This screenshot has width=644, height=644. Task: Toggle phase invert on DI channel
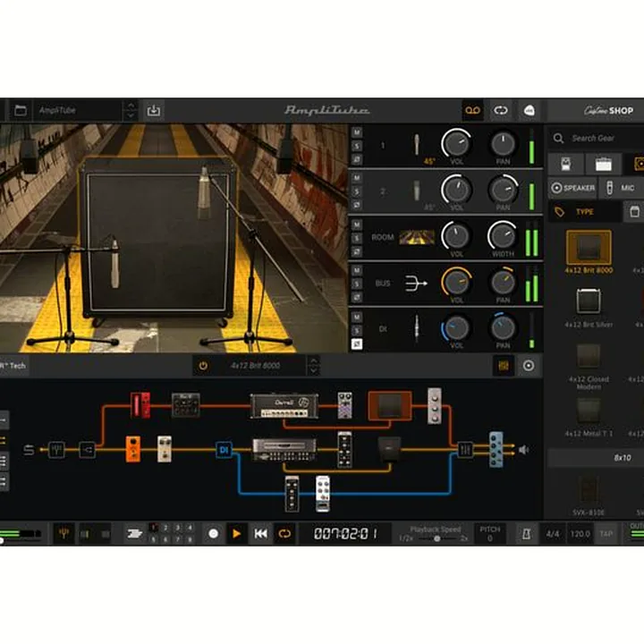click(x=357, y=344)
